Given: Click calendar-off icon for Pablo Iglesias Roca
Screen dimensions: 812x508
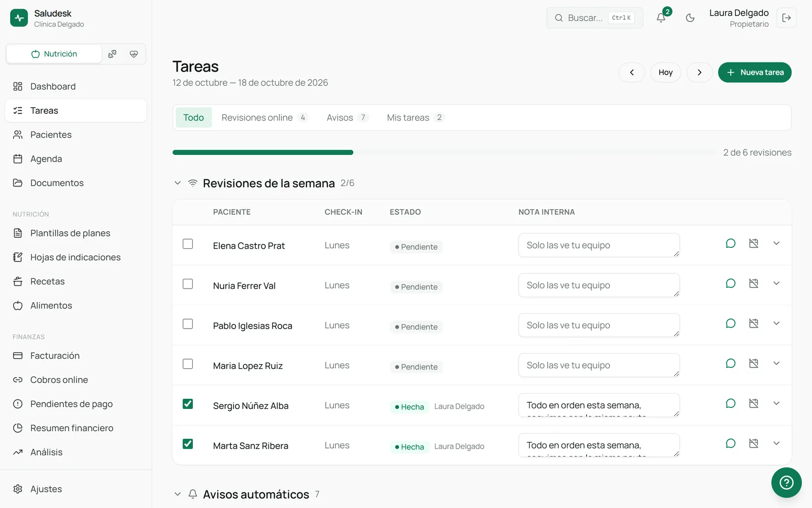Looking at the screenshot, I should click(754, 323).
